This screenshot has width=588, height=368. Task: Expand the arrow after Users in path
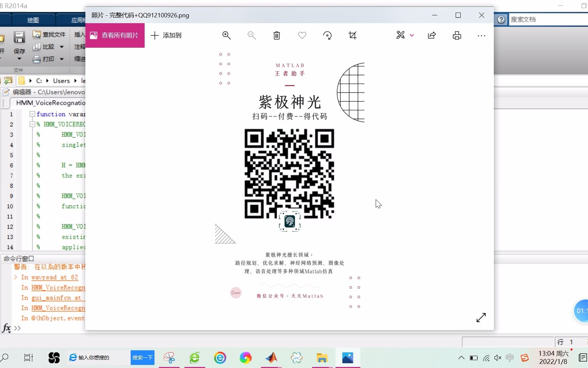click(x=75, y=81)
